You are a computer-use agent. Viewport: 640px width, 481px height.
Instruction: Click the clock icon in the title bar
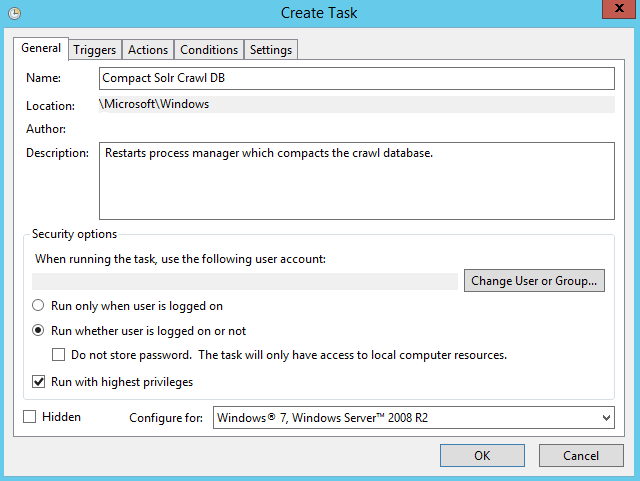pos(15,13)
